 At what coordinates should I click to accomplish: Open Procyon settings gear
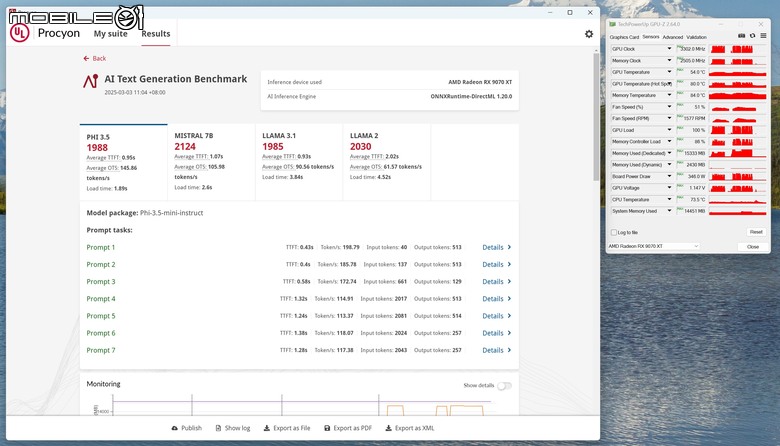(589, 34)
